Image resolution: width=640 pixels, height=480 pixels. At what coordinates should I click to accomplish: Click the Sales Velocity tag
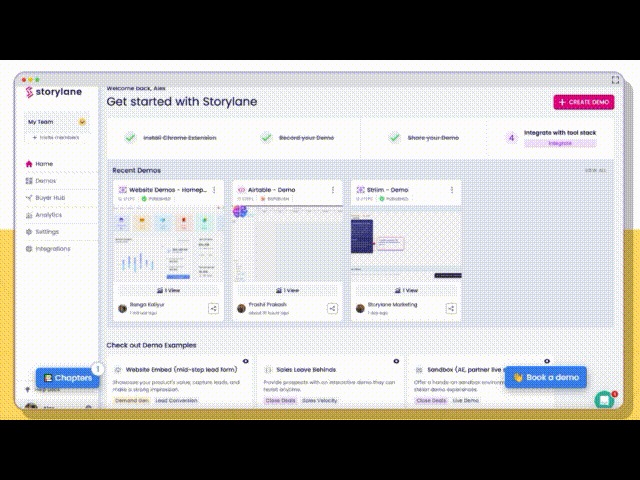tap(320, 400)
